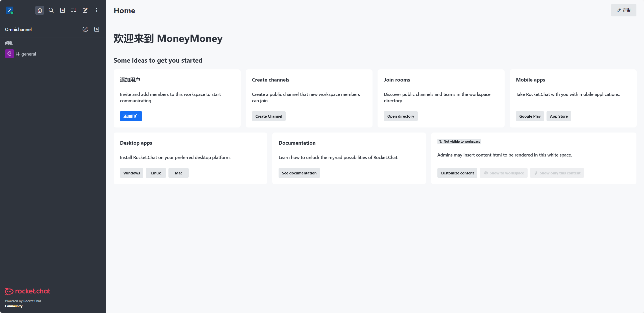Click the 定制 customize button
644x313 pixels.
(x=624, y=10)
